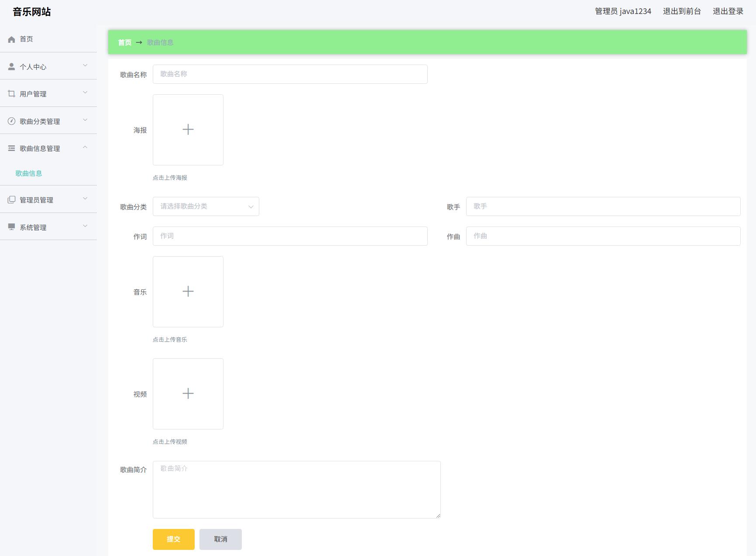756x556 pixels.
Task: Click the 歌手 input field
Action: point(603,206)
